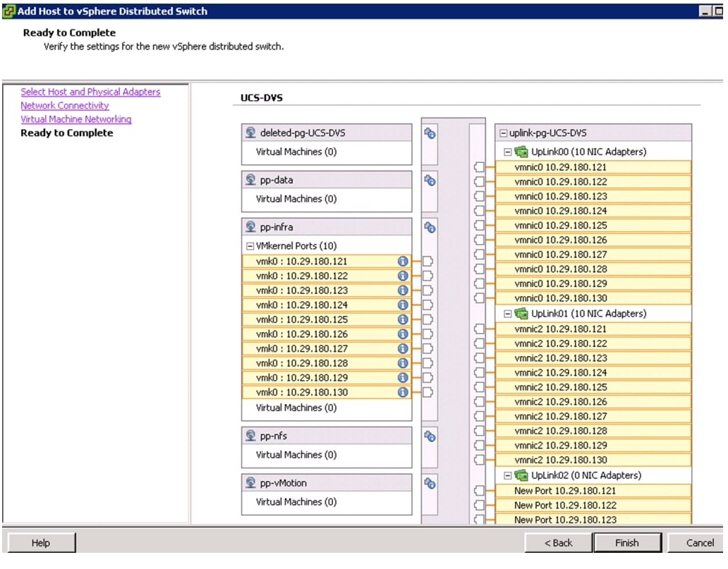Collapse the UpLink01 adapter list
This screenshot has width=728, height=569.
[508, 314]
